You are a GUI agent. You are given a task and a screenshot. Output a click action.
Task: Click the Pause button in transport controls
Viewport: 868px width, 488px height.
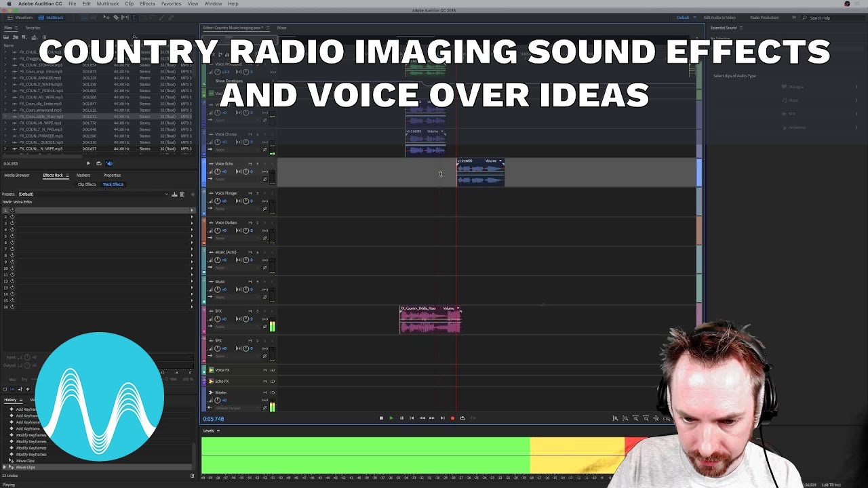tap(401, 418)
